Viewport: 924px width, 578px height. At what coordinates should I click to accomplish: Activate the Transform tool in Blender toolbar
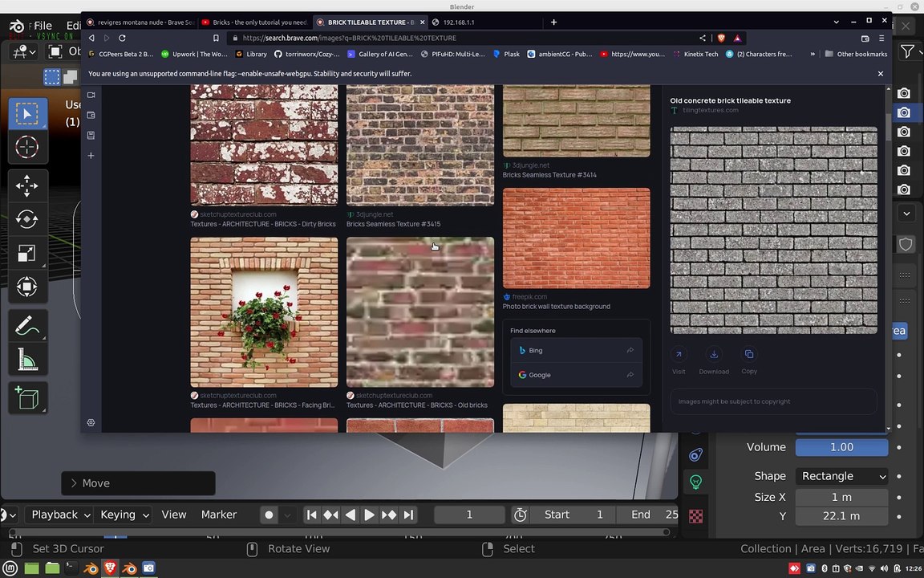pos(27,287)
